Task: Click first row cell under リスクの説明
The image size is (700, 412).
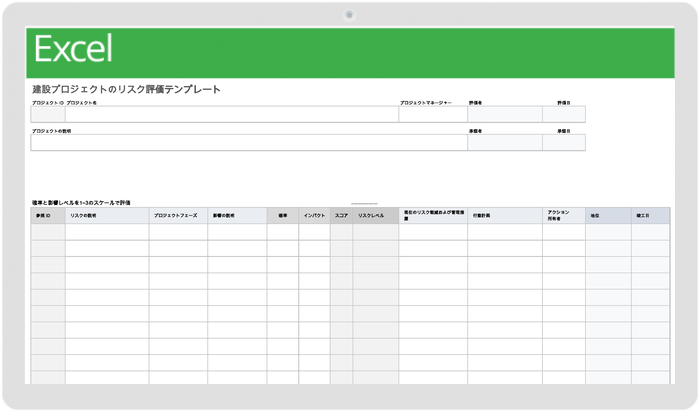Action: click(x=107, y=232)
